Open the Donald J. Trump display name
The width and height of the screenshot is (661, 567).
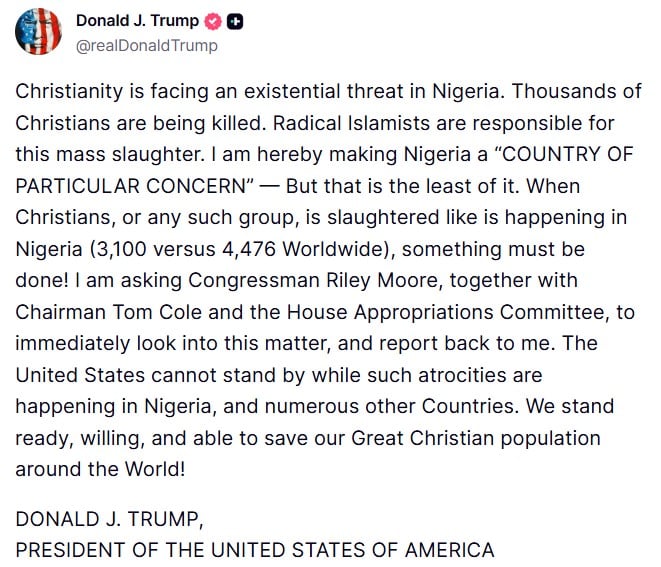[x=138, y=20]
